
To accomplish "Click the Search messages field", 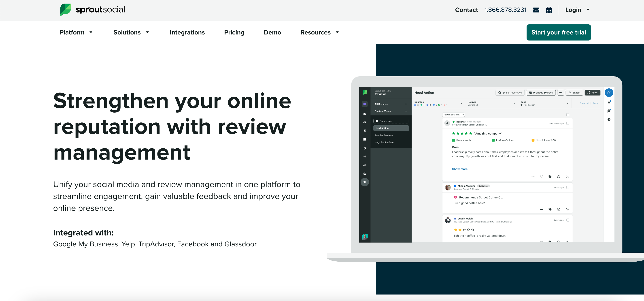I will pyautogui.click(x=510, y=93).
